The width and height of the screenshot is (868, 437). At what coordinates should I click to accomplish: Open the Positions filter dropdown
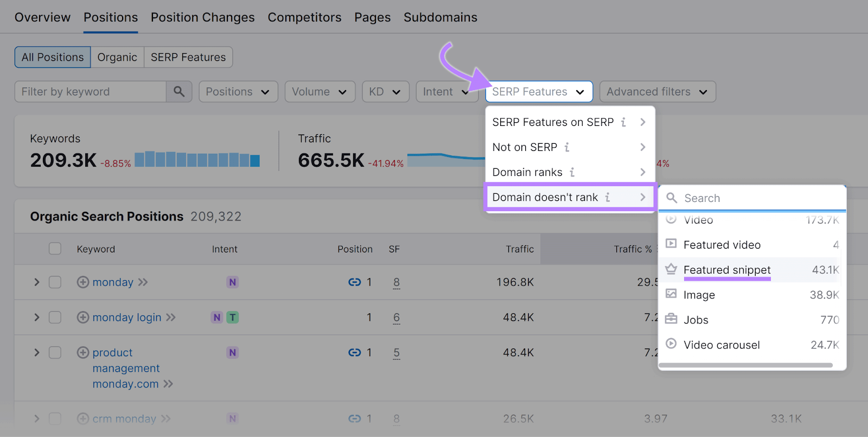[238, 92]
